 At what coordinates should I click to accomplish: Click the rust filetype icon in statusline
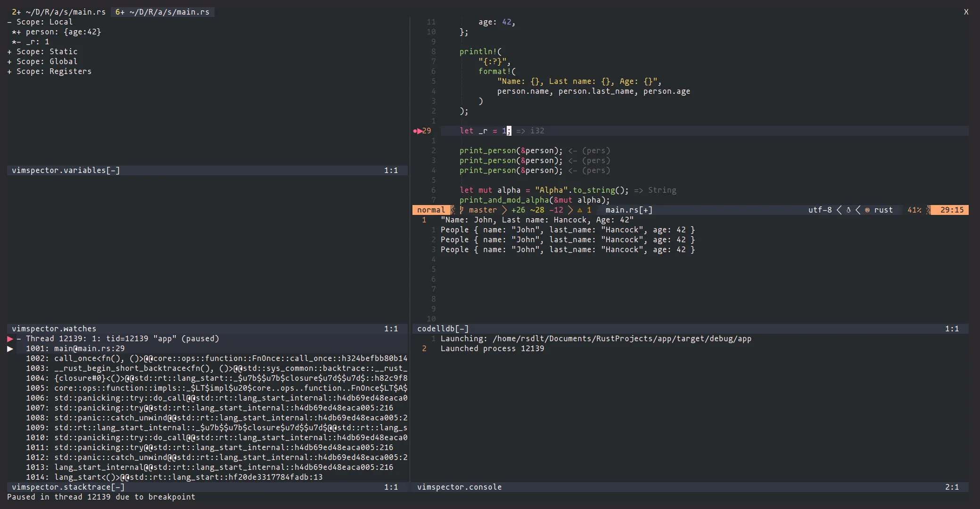[x=867, y=210]
